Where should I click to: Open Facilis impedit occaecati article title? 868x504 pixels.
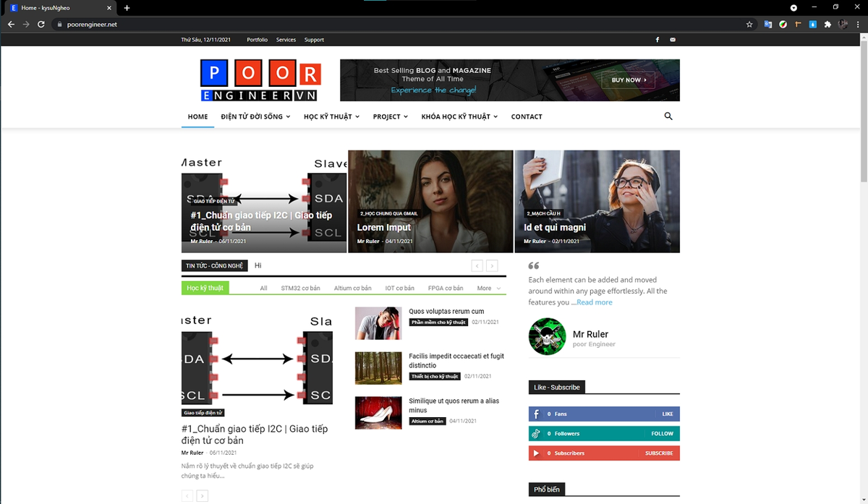point(456,361)
